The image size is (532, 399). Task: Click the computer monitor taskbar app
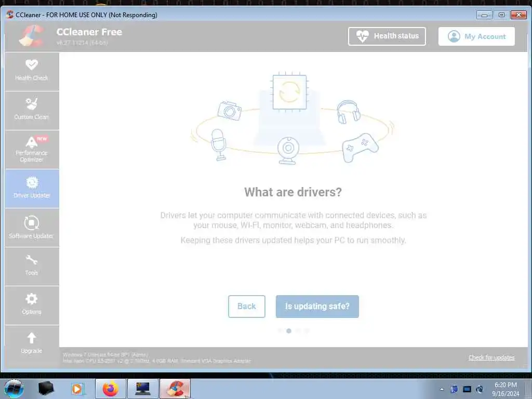[143, 389]
